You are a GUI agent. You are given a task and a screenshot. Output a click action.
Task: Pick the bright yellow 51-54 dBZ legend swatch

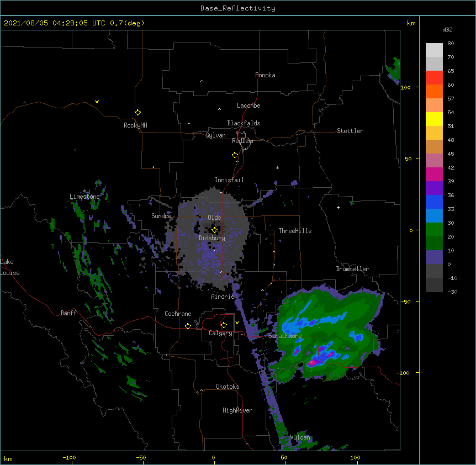pyautogui.click(x=434, y=119)
